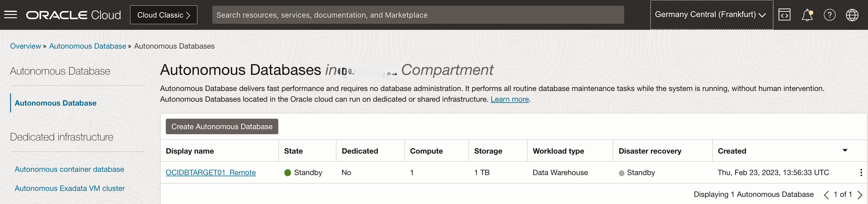868x204 pixels.
Task: Open the notifications bell
Action: point(807,15)
